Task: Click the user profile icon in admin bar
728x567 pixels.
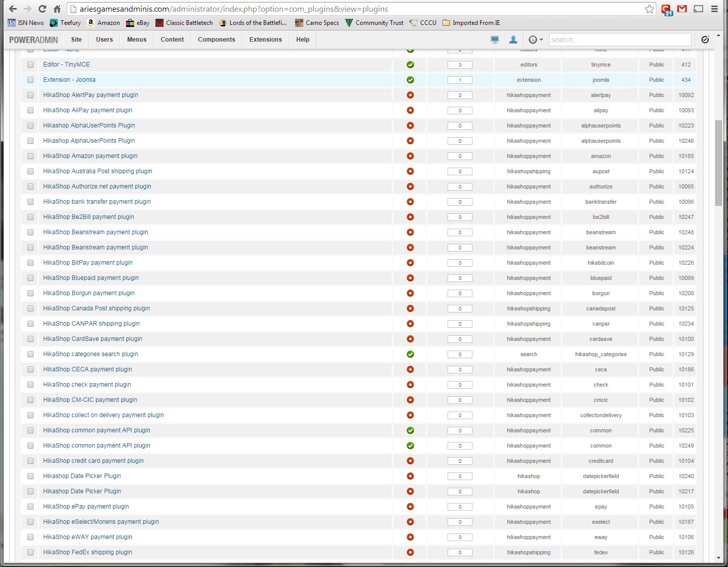Action: point(513,40)
